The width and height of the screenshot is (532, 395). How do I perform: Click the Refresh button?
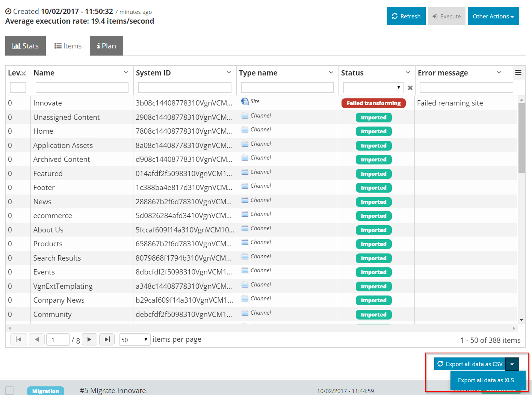click(x=406, y=16)
